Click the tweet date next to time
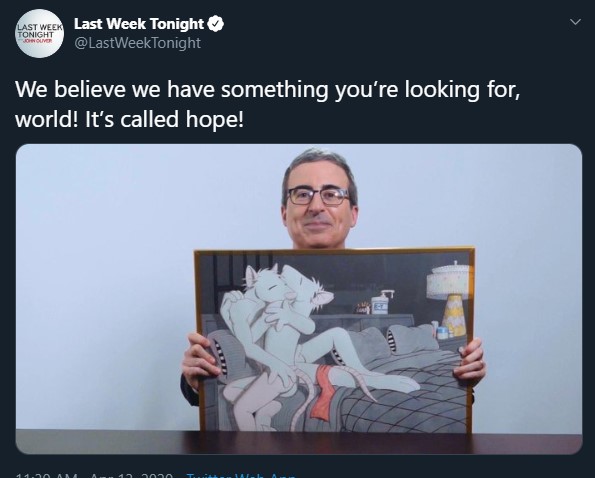Screen dimensions: 595x478 tap(132, 475)
